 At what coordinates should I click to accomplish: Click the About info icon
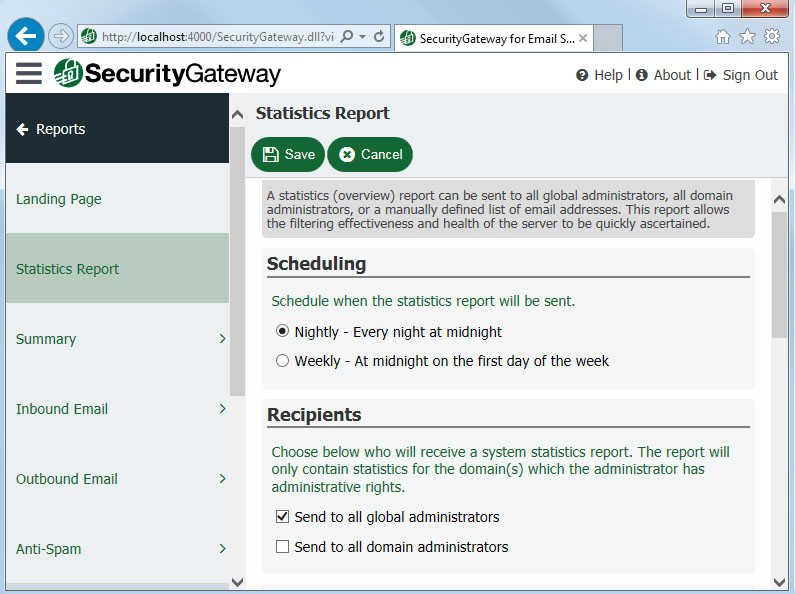[x=641, y=75]
